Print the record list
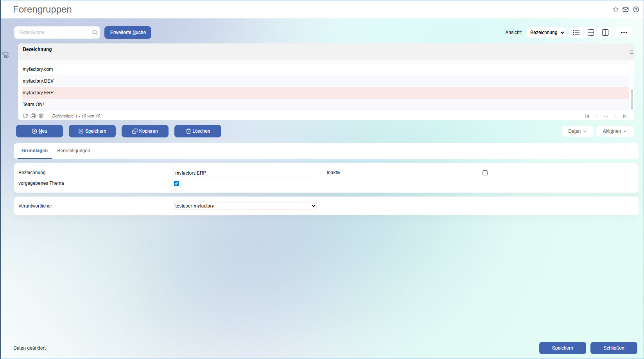 point(33,116)
